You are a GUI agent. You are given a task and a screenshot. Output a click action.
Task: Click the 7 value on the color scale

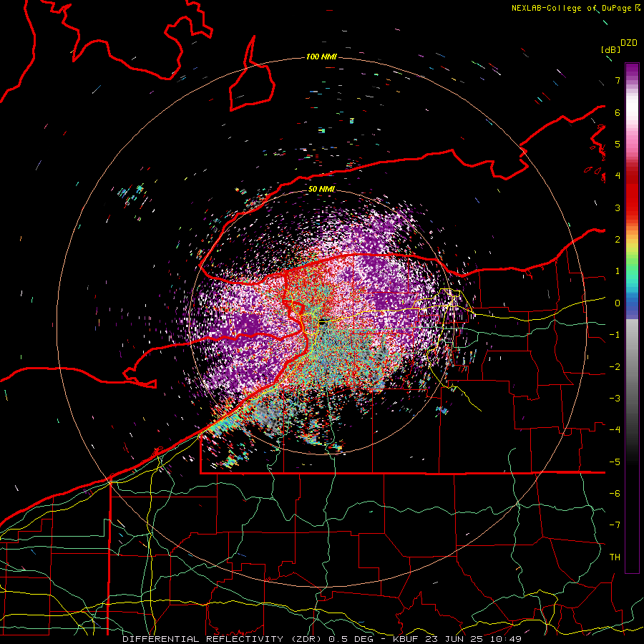(618, 80)
